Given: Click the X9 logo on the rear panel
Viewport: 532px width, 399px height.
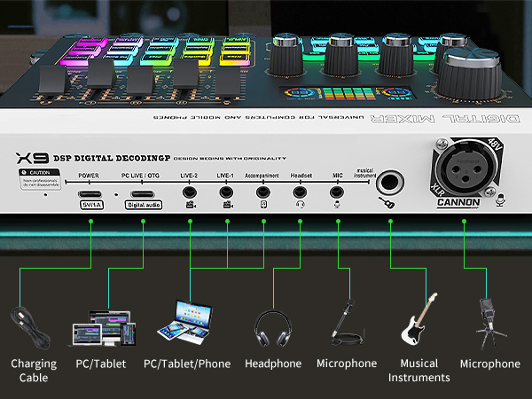Looking at the screenshot, I should click(x=32, y=158).
